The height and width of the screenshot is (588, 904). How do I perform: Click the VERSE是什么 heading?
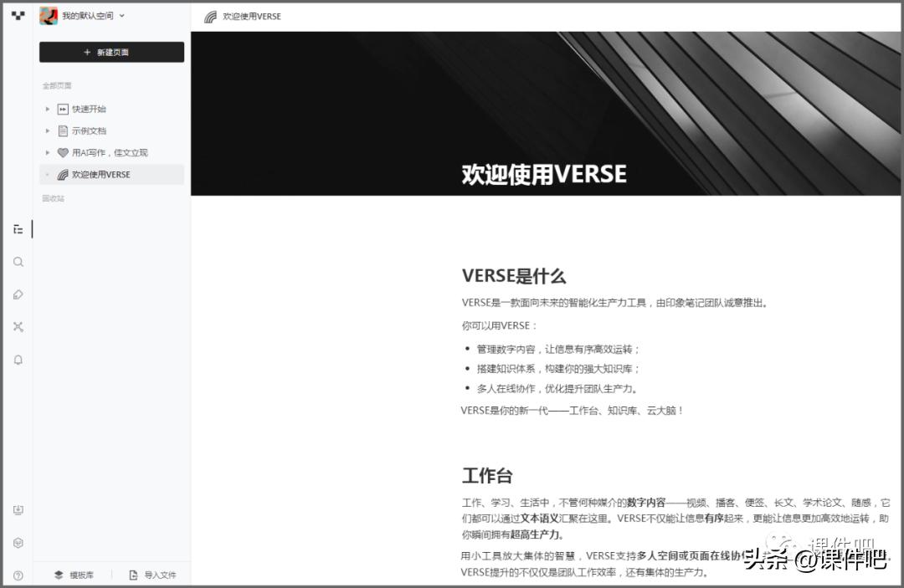point(514,276)
